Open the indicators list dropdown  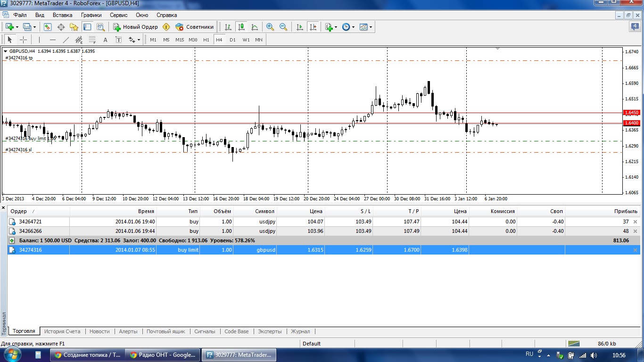coord(330,27)
